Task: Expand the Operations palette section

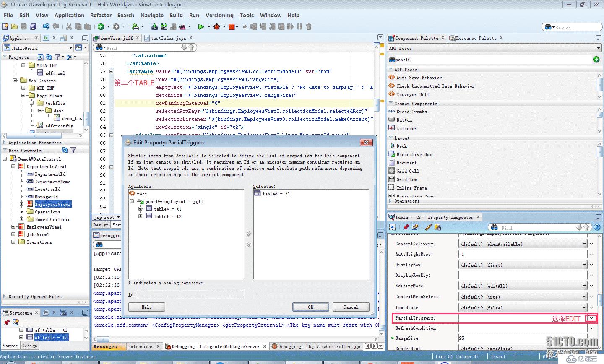Action: (391, 201)
